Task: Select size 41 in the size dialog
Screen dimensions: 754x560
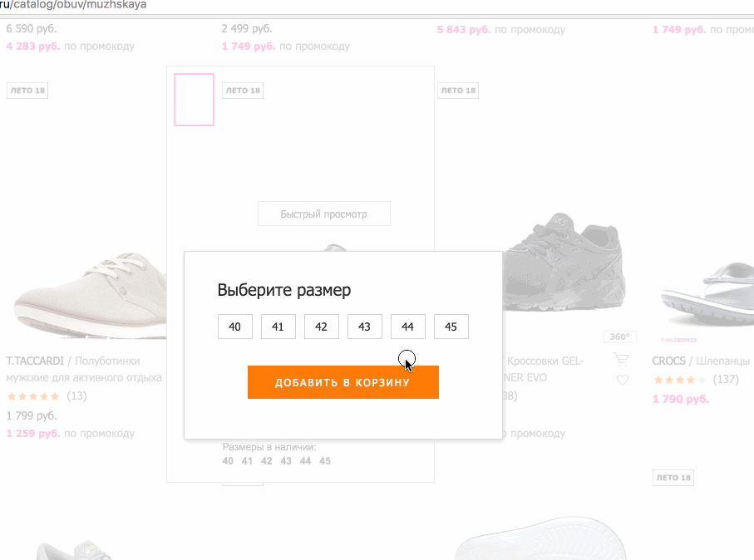Action: [278, 327]
